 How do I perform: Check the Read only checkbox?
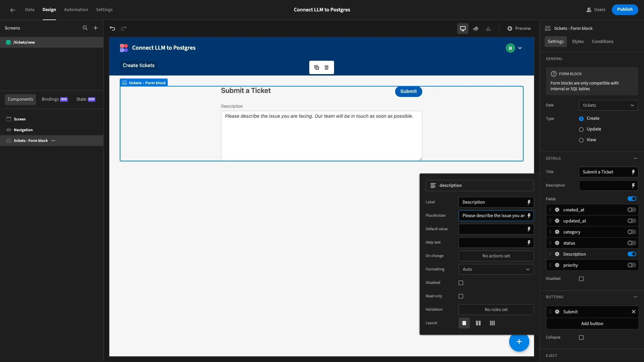pyautogui.click(x=461, y=296)
